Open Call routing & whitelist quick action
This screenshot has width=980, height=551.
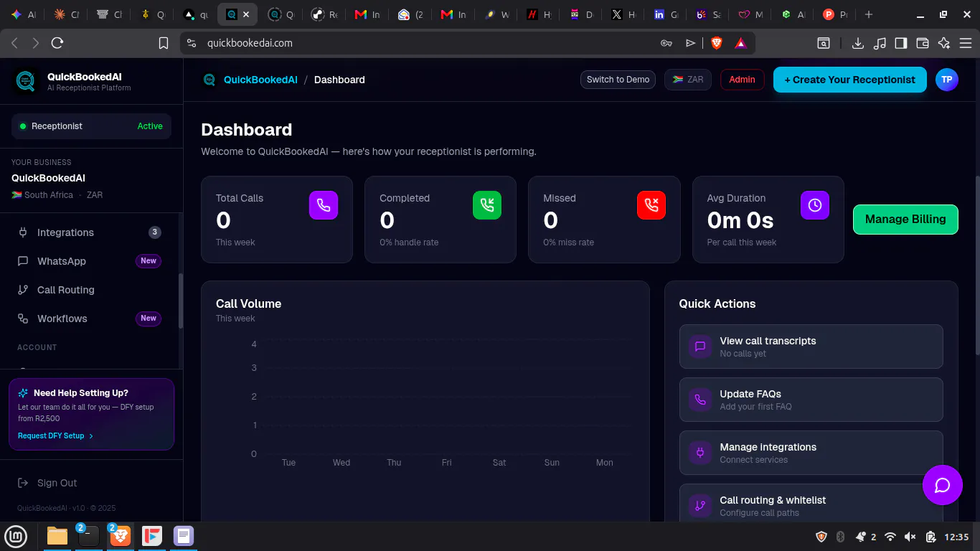(811, 504)
